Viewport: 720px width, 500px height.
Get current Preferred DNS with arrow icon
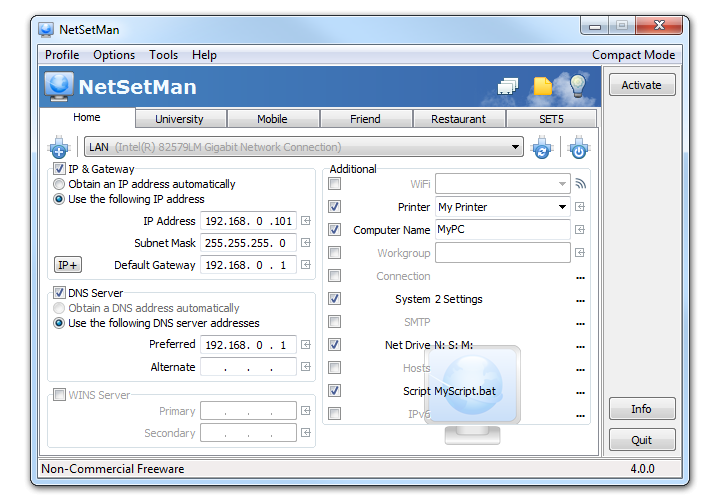(306, 344)
